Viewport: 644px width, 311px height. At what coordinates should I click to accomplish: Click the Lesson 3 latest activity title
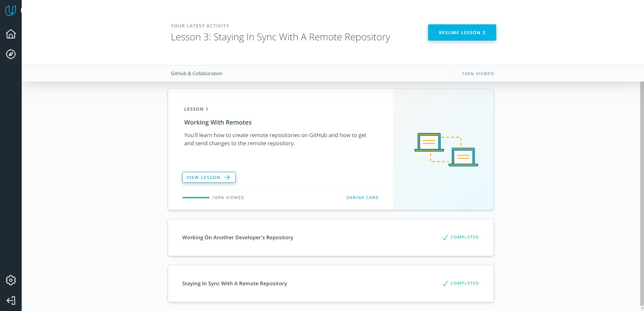[x=280, y=37]
